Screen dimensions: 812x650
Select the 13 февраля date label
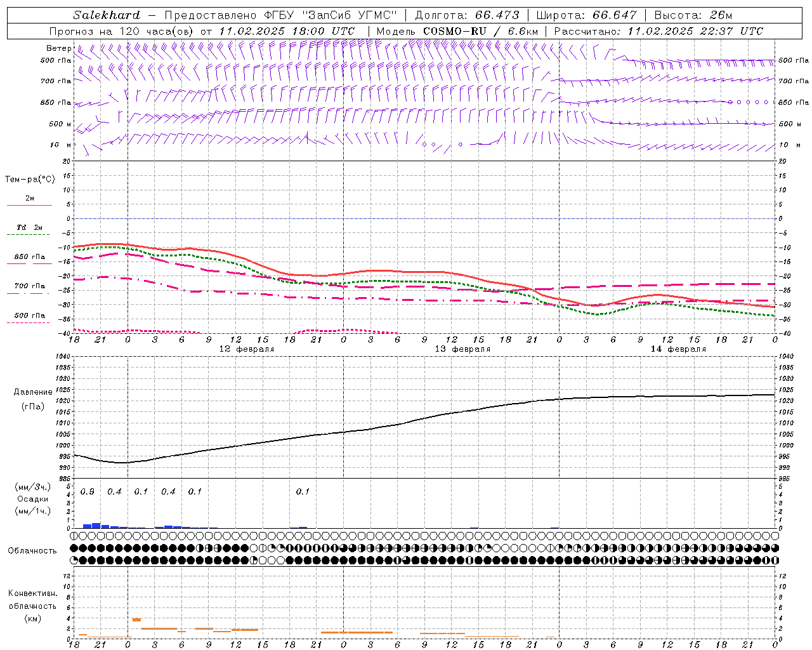point(462,349)
